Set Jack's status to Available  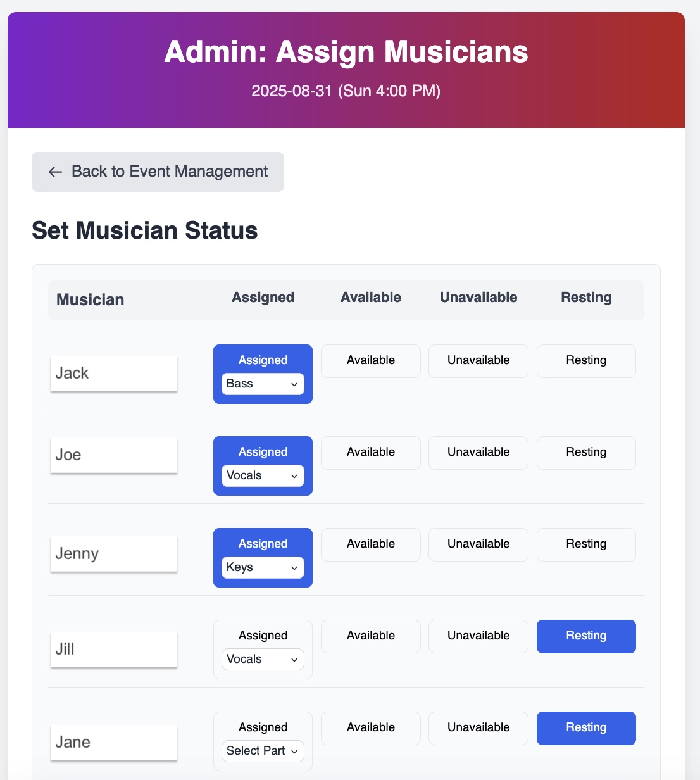click(x=371, y=361)
